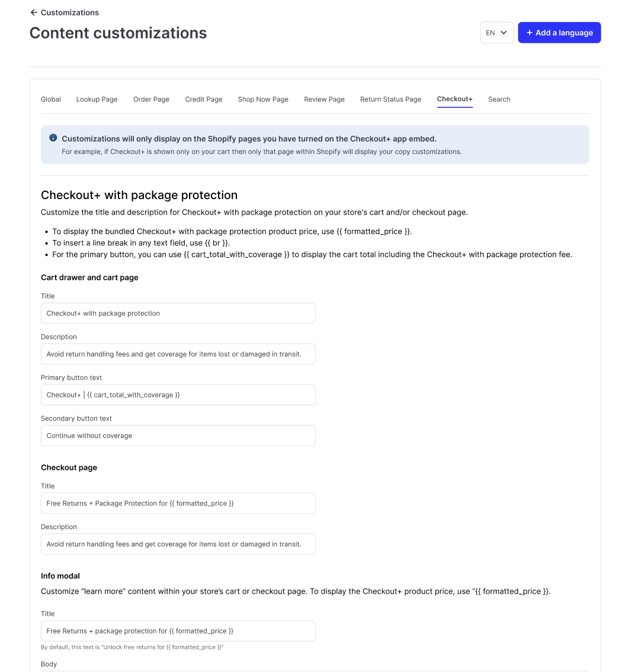The image size is (641, 672).
Task: Select the Order Page tab
Action: tap(151, 99)
